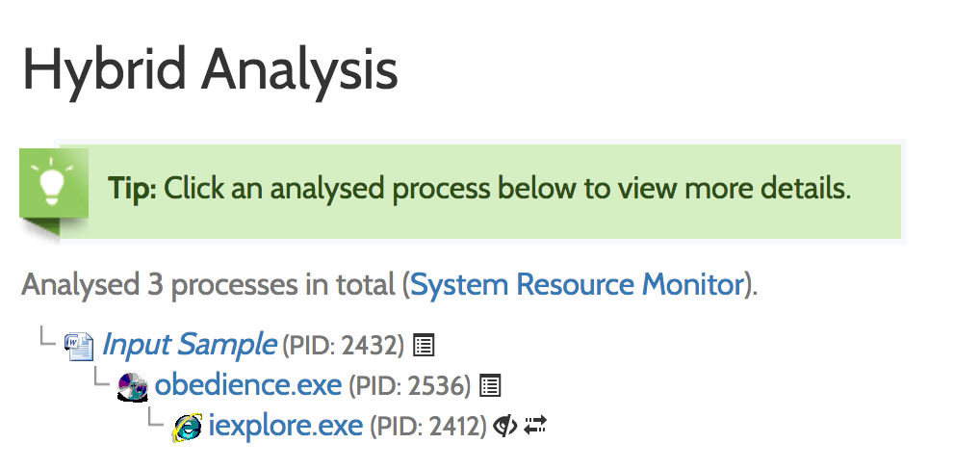Viewport: 980px width, 470px height.
Task: Click the disc icon beside obedience.exe
Action: (133, 386)
